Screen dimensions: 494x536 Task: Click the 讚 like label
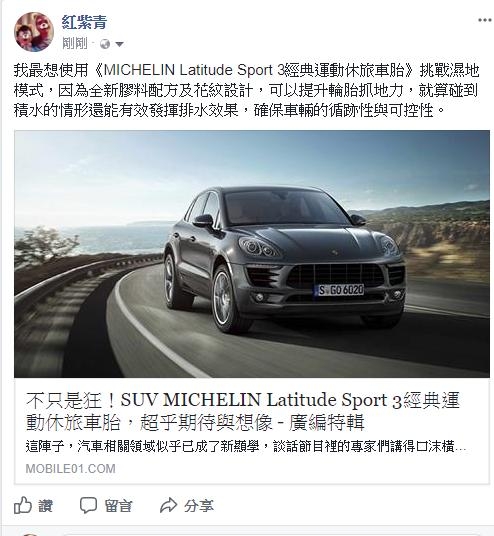(46, 506)
